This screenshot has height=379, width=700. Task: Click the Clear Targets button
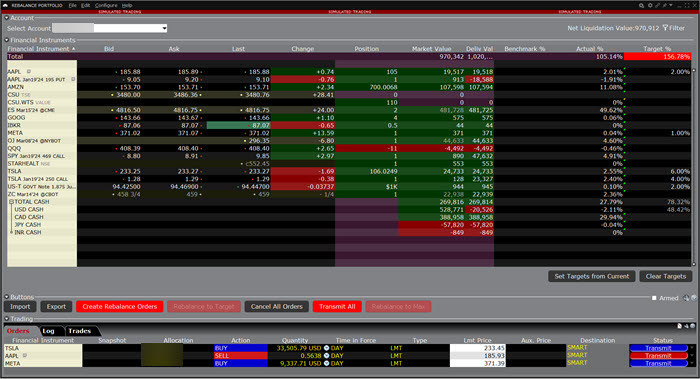tap(666, 276)
